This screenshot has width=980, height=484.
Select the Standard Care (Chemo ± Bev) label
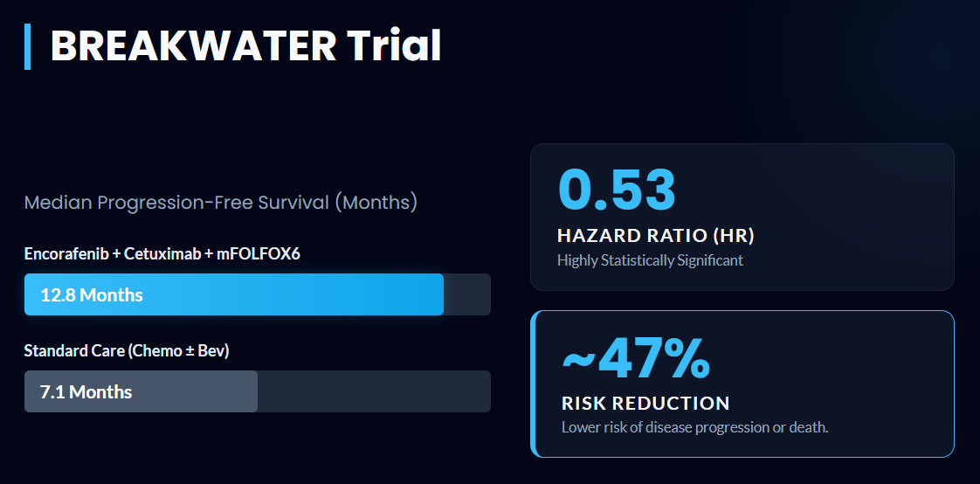point(127,350)
